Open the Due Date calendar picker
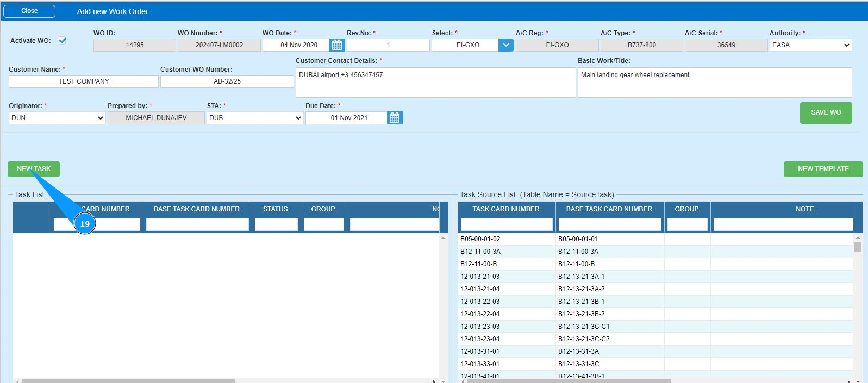This screenshot has width=868, height=383. [395, 118]
